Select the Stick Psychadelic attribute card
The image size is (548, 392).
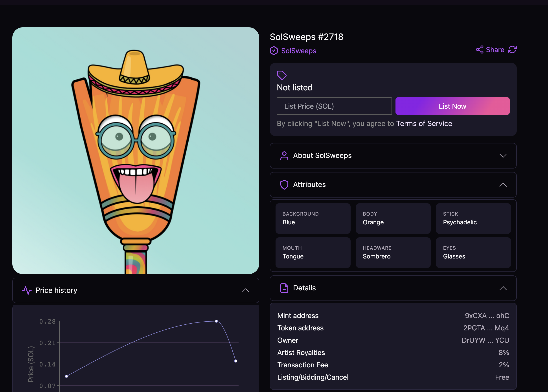473,218
